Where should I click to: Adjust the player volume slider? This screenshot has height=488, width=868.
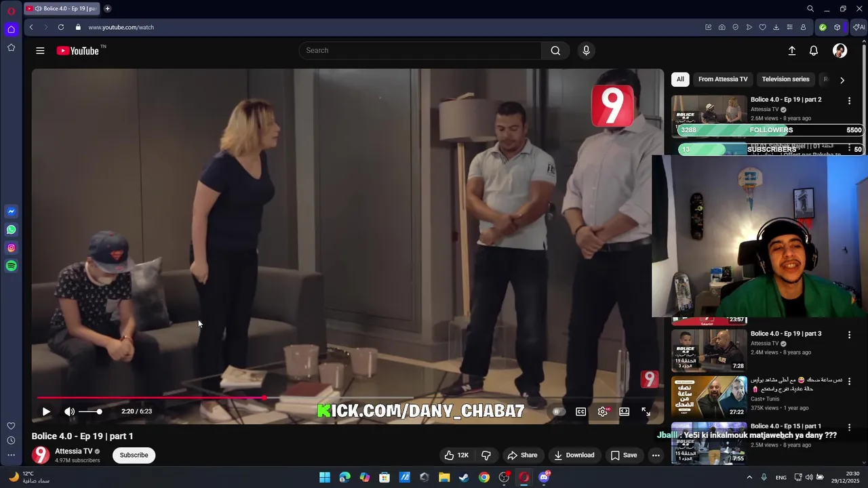coord(90,411)
